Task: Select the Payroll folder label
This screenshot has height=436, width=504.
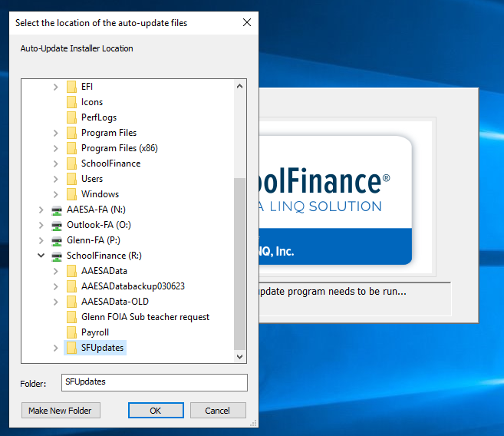Action: pyautogui.click(x=95, y=332)
